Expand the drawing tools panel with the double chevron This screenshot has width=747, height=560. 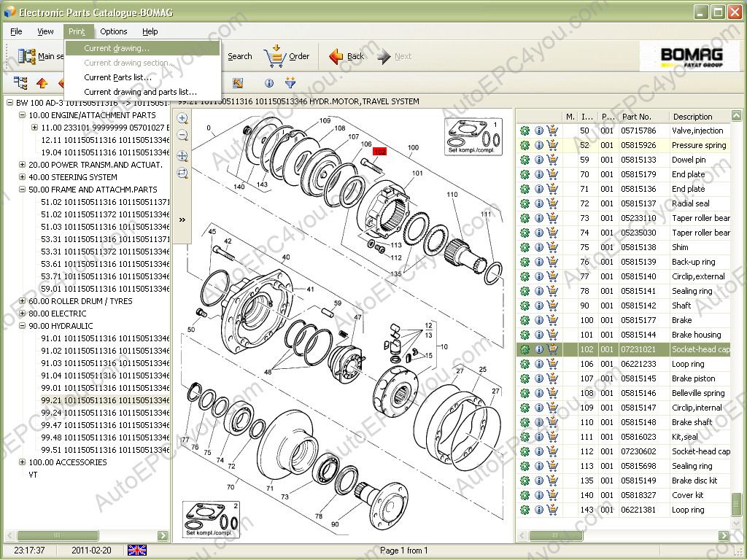click(182, 219)
